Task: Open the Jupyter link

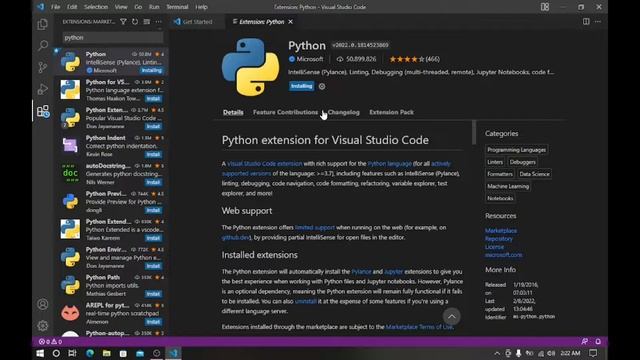Action: [x=393, y=271]
